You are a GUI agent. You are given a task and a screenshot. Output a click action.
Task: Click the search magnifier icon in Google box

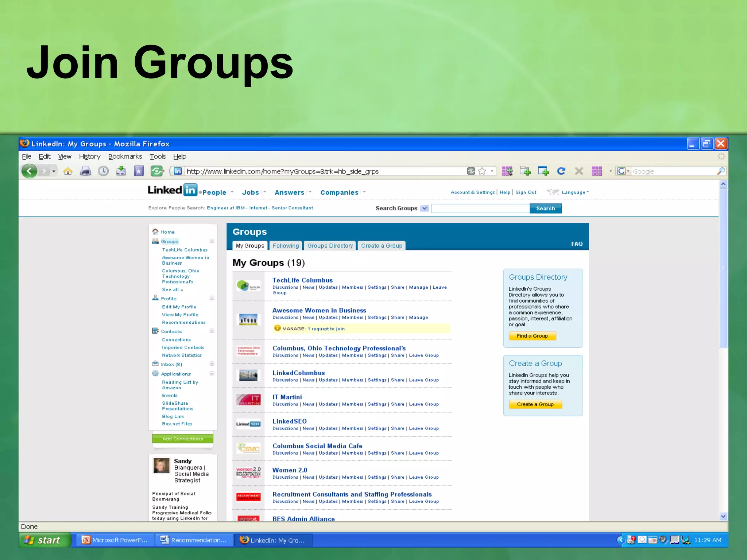pyautogui.click(x=720, y=171)
